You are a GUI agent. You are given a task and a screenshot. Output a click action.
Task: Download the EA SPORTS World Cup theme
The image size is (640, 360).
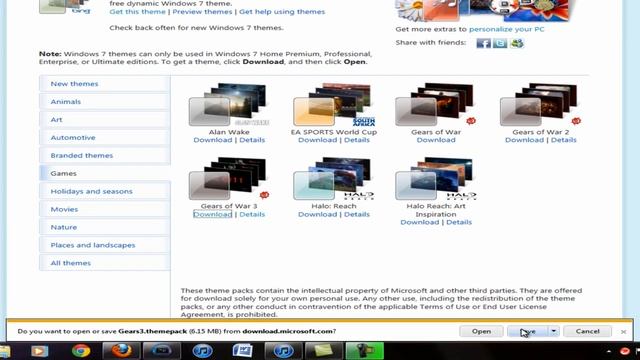pos(318,140)
